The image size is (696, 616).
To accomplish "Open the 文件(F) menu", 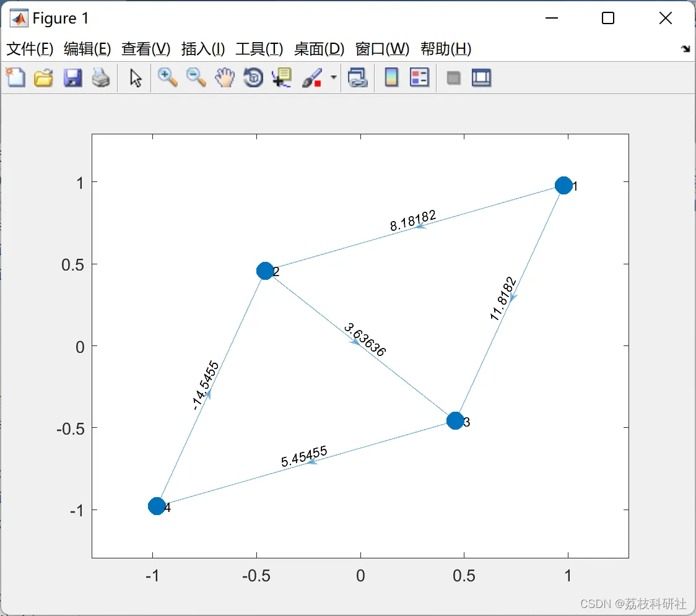I will 30,49.
